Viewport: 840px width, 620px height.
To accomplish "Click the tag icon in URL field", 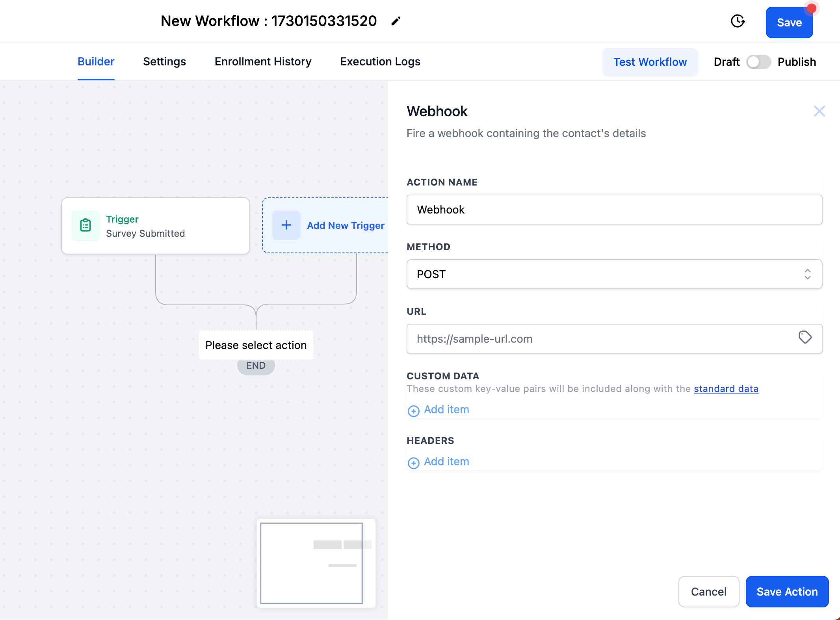I will point(805,337).
